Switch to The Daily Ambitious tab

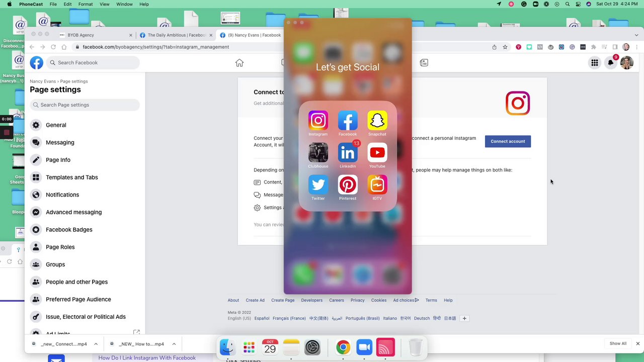(176, 35)
